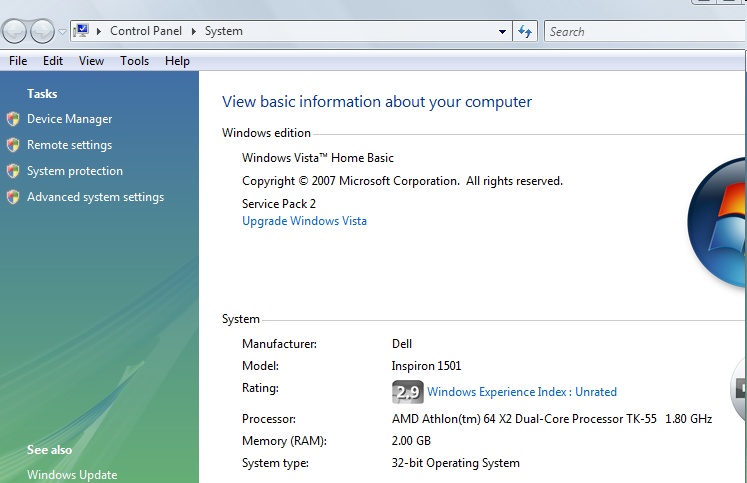Image resolution: width=747 pixels, height=483 pixels.
Task: Click into the Search box
Action: 645,31
